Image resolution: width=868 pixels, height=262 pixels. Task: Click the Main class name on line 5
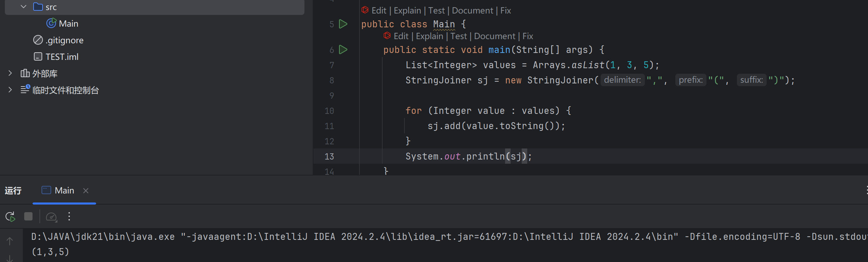(444, 24)
